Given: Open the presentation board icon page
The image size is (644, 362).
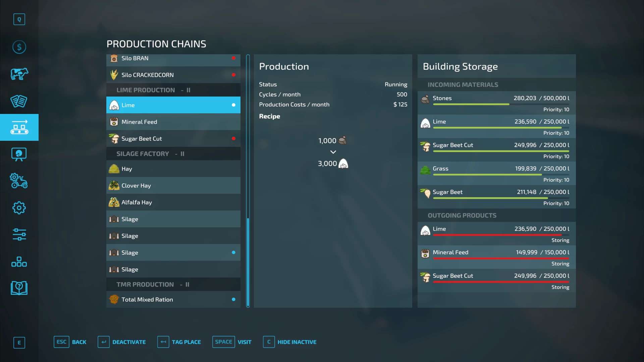Looking at the screenshot, I should pos(19,154).
